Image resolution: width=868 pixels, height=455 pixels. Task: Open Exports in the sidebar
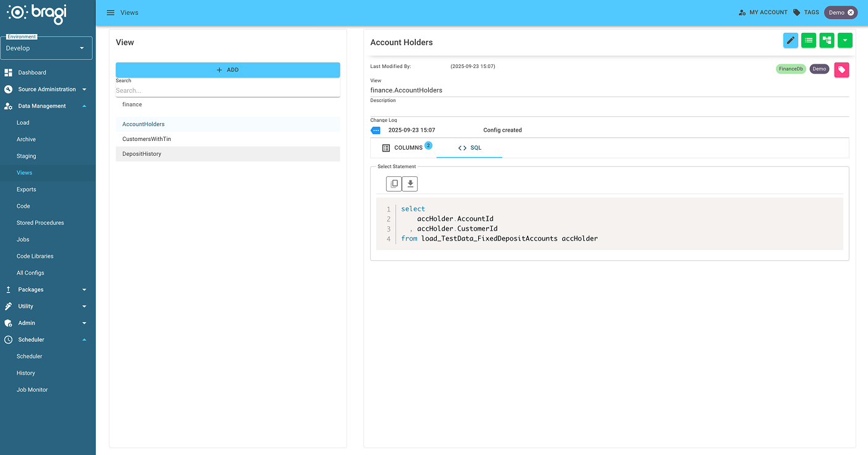click(27, 190)
